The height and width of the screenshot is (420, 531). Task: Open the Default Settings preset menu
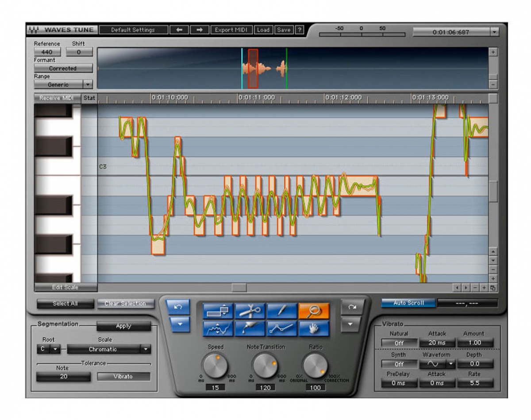click(x=133, y=30)
